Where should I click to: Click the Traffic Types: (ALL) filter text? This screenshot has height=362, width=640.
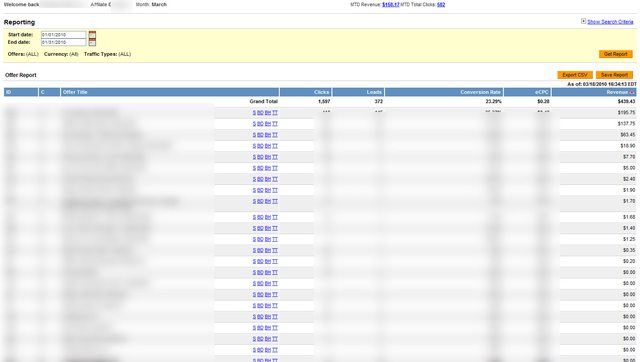(x=107, y=54)
